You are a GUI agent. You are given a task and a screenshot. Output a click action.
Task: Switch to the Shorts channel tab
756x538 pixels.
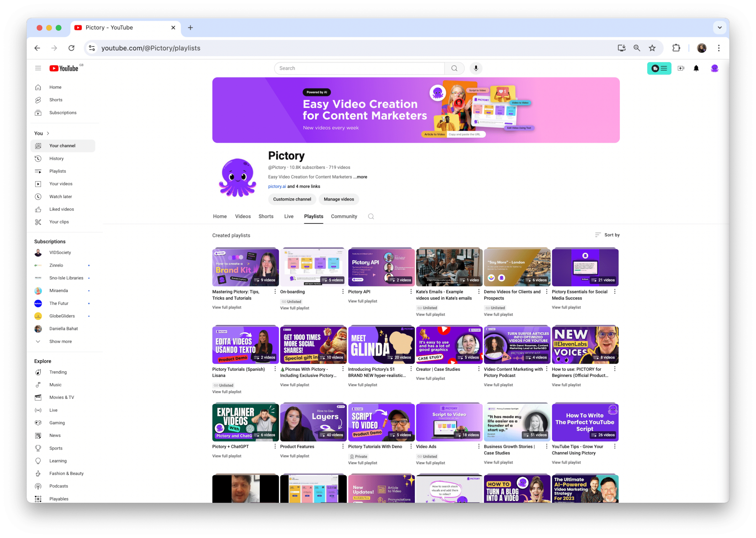(266, 216)
